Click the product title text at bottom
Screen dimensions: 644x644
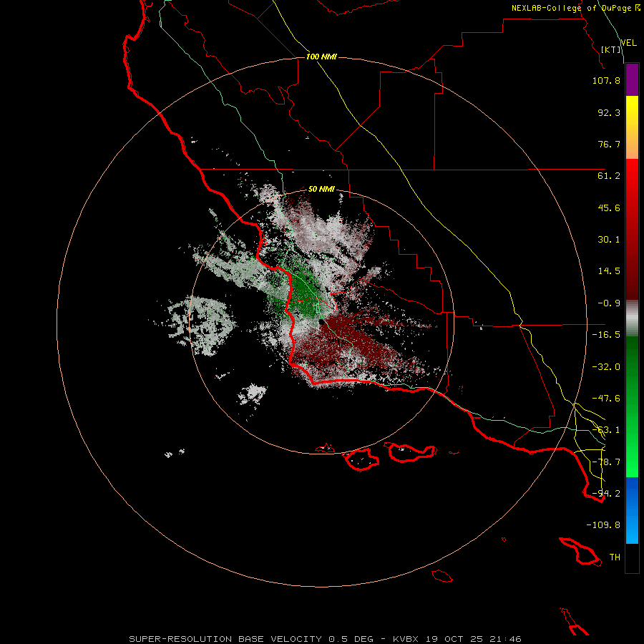[326, 639]
